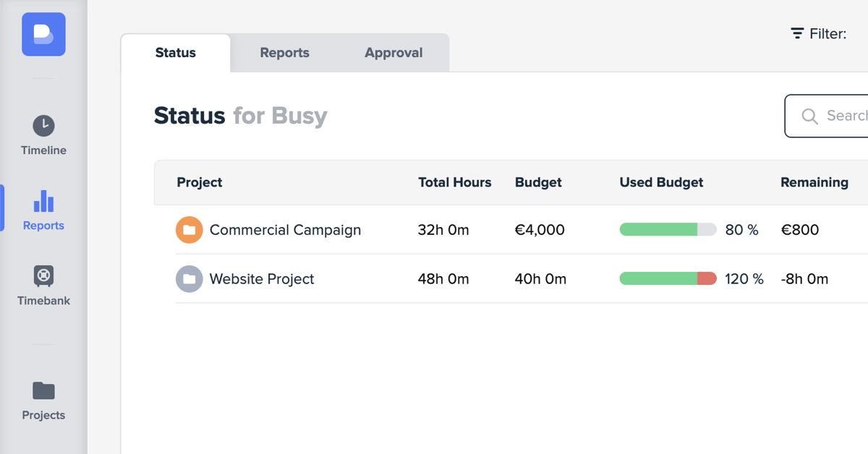Open the Website Project link
Viewport: 868px width, 454px height.
262,279
